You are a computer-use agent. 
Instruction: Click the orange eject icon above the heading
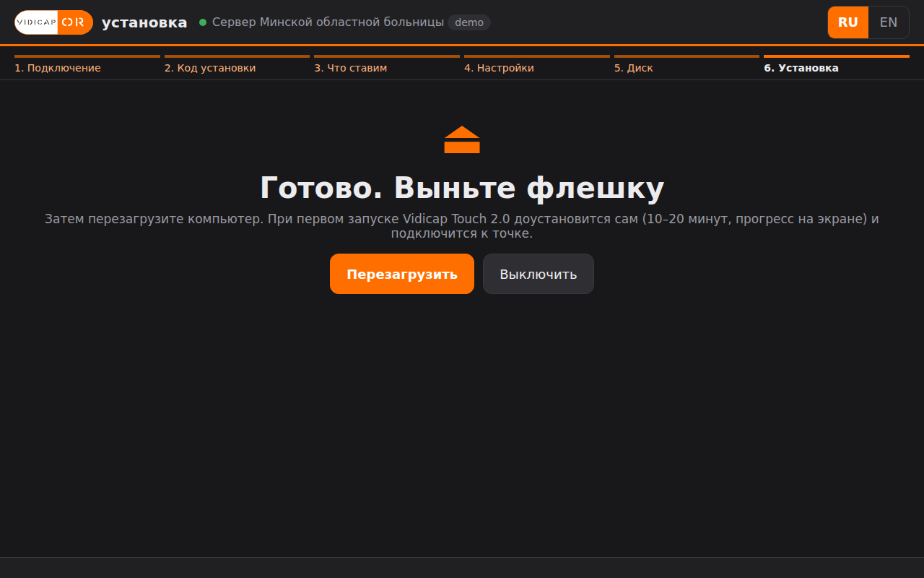click(x=462, y=139)
